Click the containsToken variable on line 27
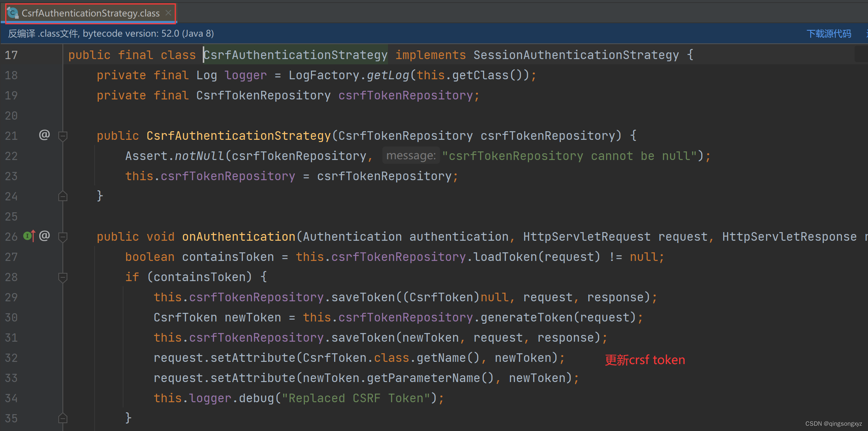 (228, 257)
